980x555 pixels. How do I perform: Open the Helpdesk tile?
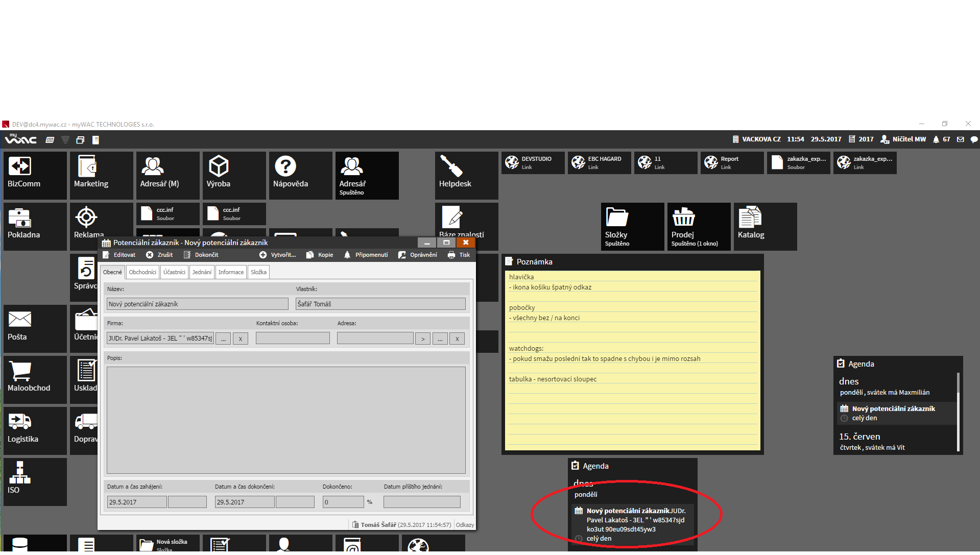coord(466,175)
